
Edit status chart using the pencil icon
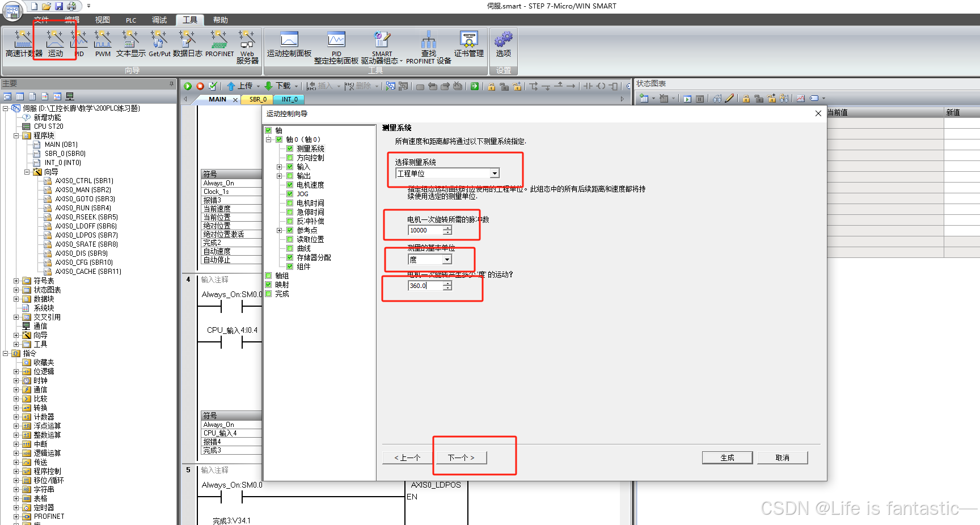[x=730, y=98]
